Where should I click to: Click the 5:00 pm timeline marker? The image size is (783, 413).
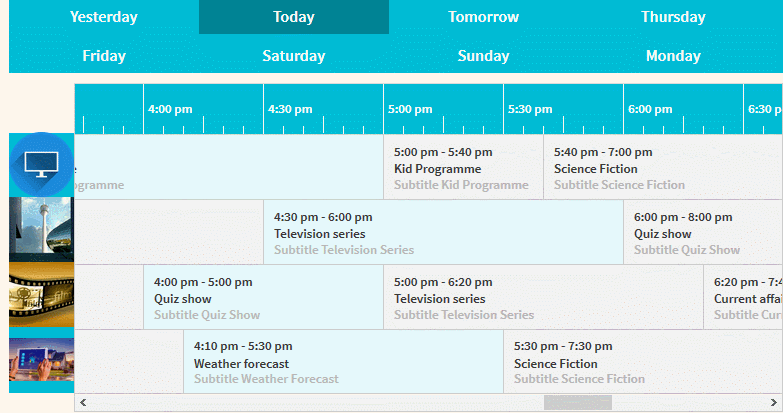[x=410, y=109]
